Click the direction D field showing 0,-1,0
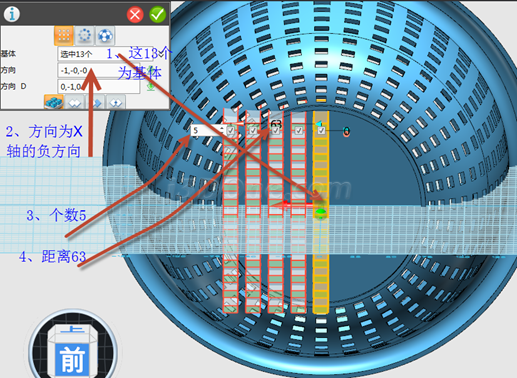 98,87
